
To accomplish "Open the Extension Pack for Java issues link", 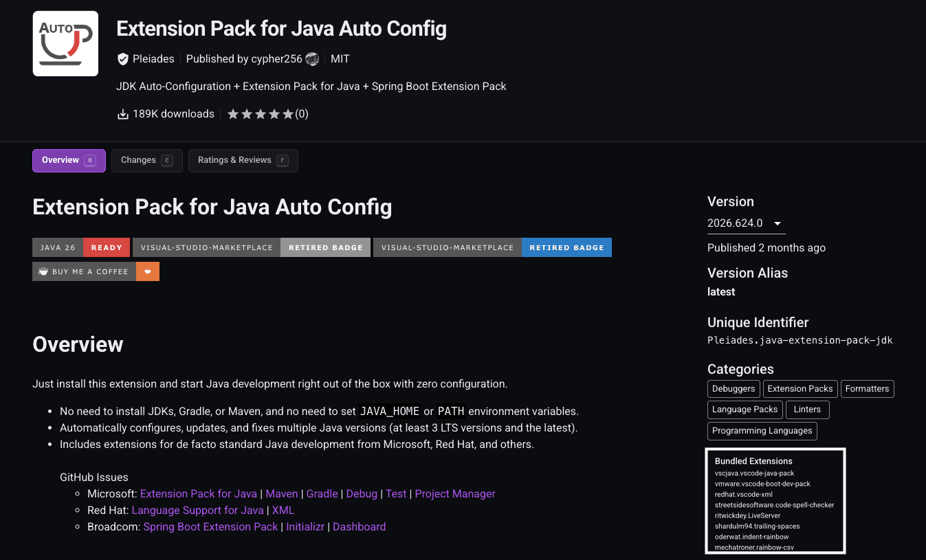I will pyautogui.click(x=199, y=494).
